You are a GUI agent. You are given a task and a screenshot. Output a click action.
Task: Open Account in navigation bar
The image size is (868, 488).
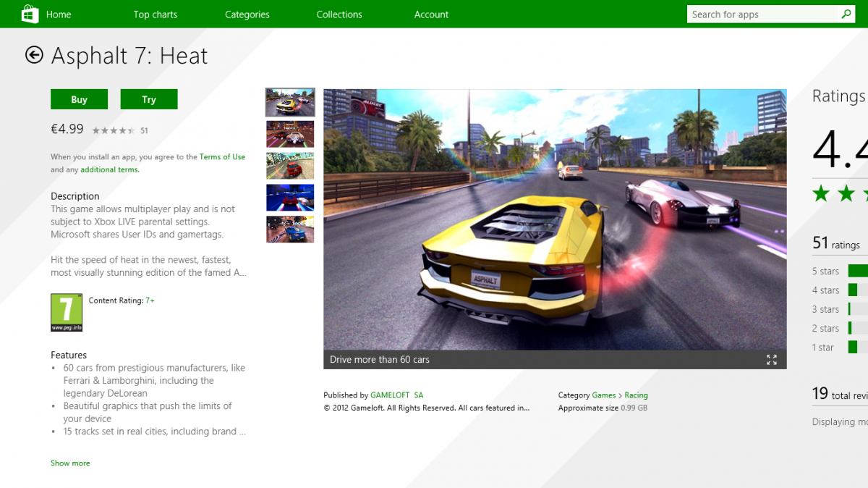pyautogui.click(x=432, y=14)
